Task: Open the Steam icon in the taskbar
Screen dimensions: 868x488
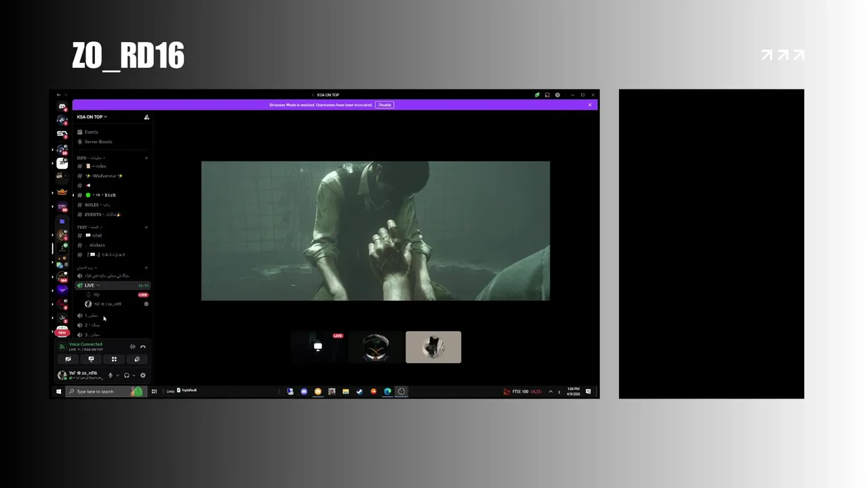Action: coord(359,391)
